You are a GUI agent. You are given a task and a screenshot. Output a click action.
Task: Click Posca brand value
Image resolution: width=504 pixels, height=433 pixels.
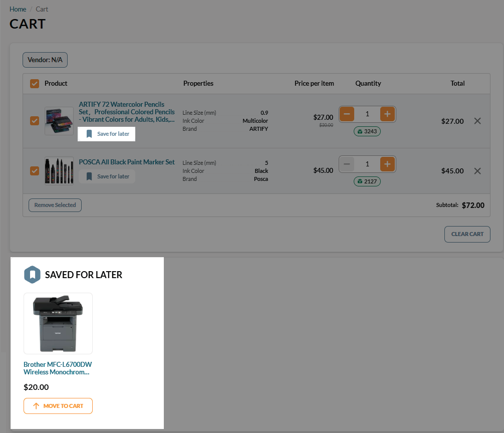[x=261, y=179]
